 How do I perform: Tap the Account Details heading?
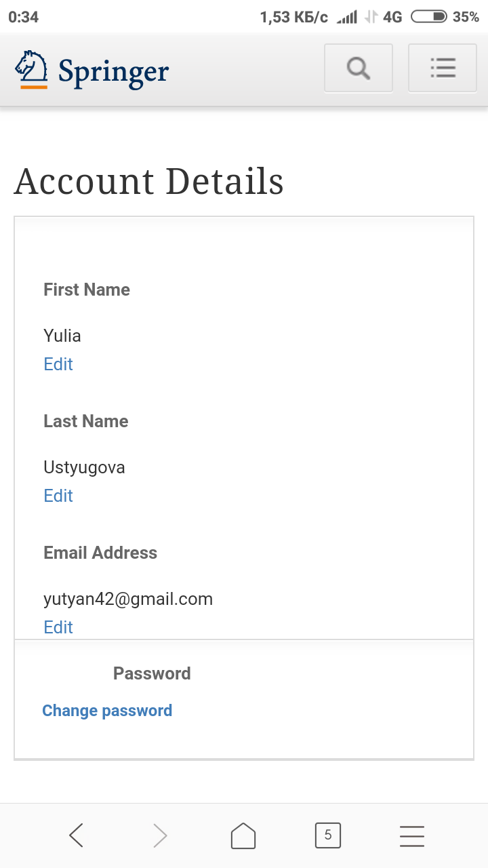tap(148, 181)
